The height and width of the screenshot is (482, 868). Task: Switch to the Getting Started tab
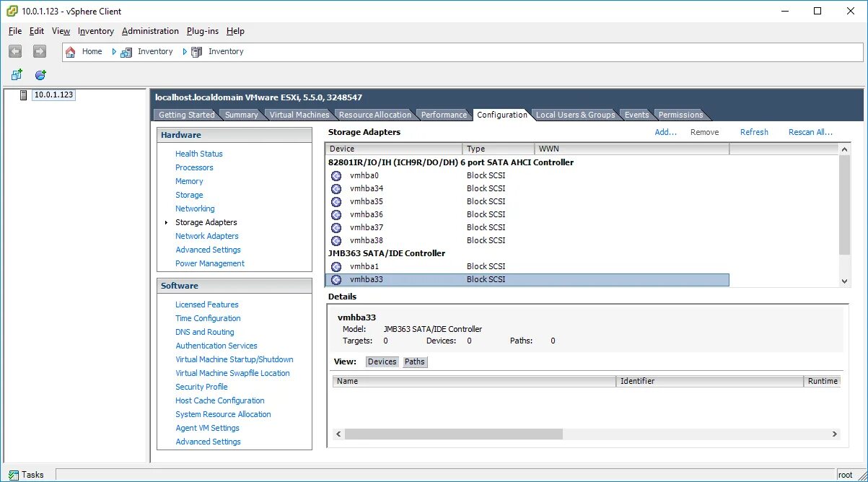(x=186, y=115)
